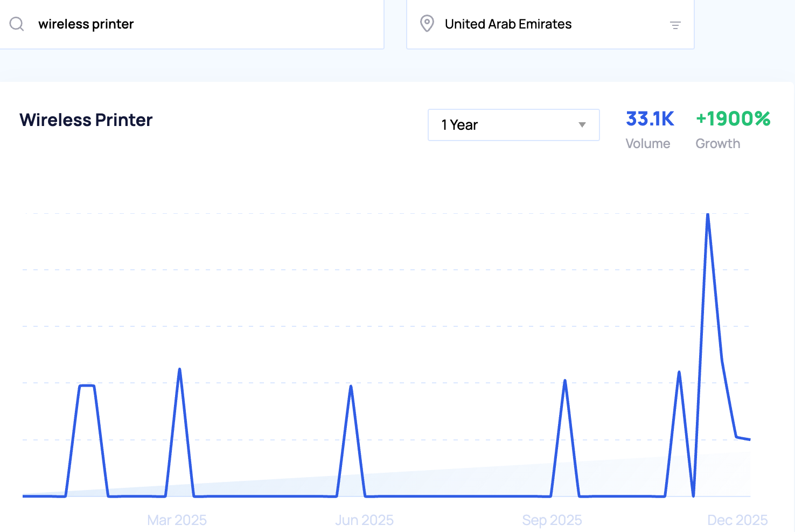Click the Wireless Printer chart title

click(x=86, y=120)
